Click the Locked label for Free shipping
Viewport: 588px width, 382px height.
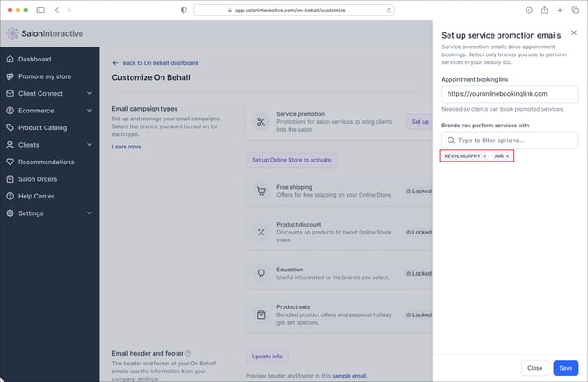pyautogui.click(x=419, y=191)
